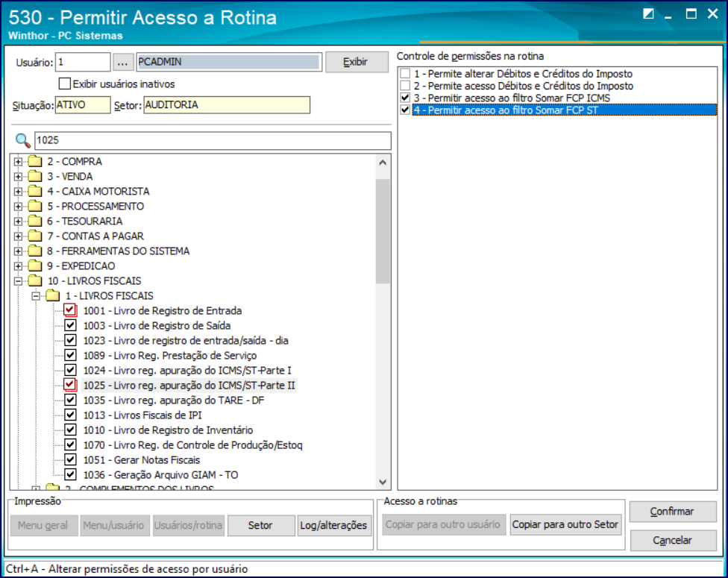Toggle access to 1001 Livro de Registro de Entrada

click(x=70, y=310)
